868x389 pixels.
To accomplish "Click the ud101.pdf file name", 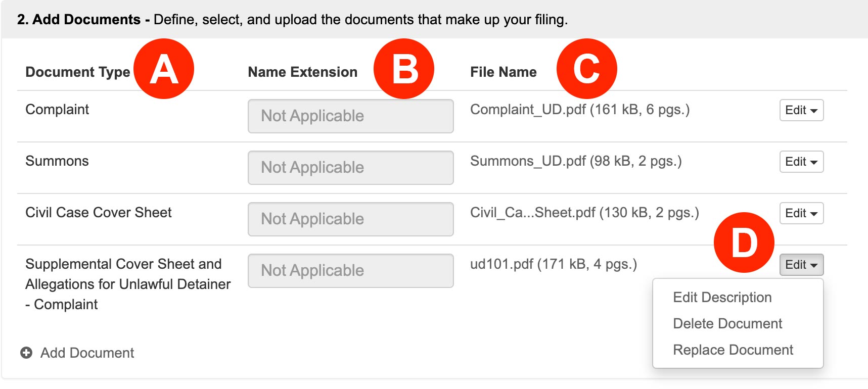I will coord(553,263).
